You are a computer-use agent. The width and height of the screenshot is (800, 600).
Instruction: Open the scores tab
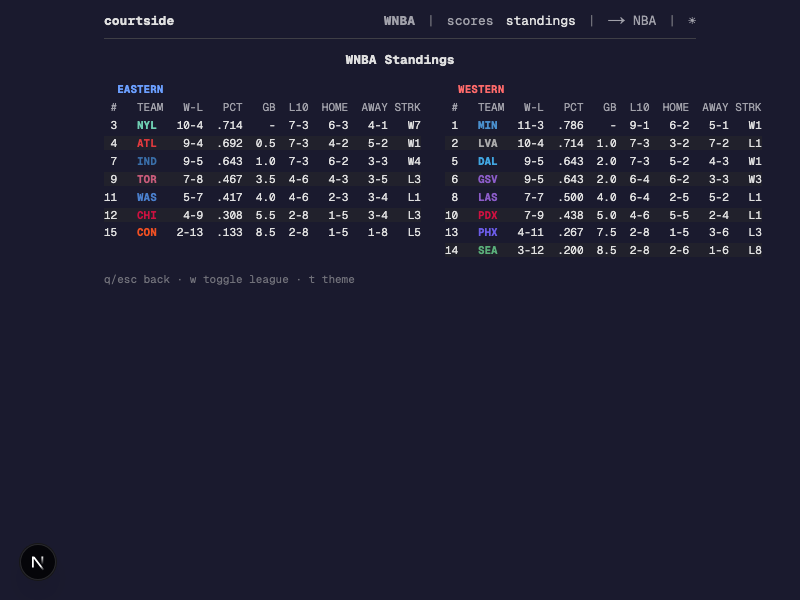tap(470, 21)
